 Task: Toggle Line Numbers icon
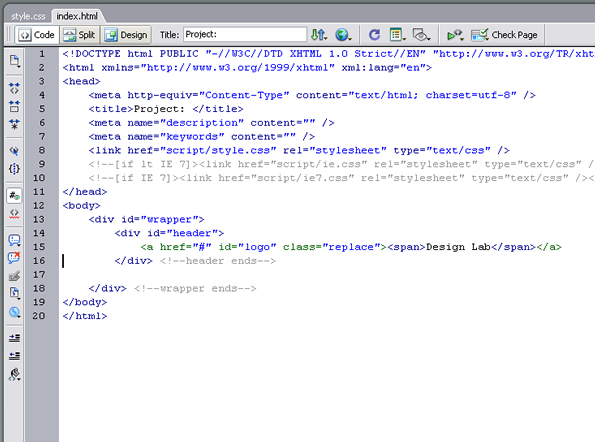pos(14,196)
